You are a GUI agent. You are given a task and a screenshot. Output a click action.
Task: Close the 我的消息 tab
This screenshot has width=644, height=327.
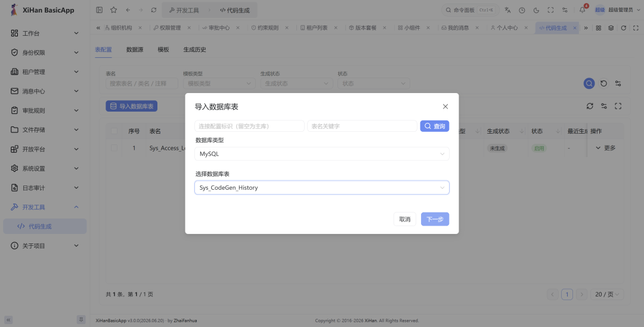click(477, 28)
